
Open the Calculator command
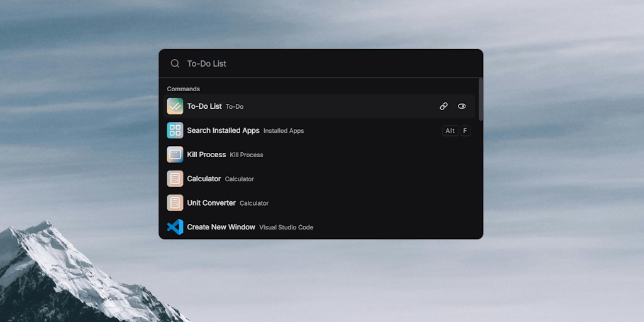319,179
